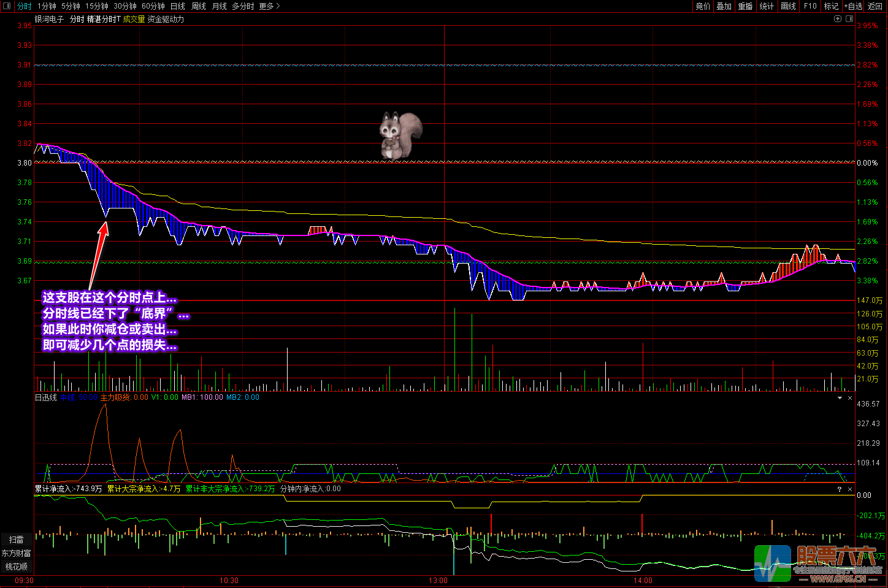Image resolution: width=888 pixels, height=588 pixels.
Task: Click the 3.80 price axis label
Action: pos(25,163)
